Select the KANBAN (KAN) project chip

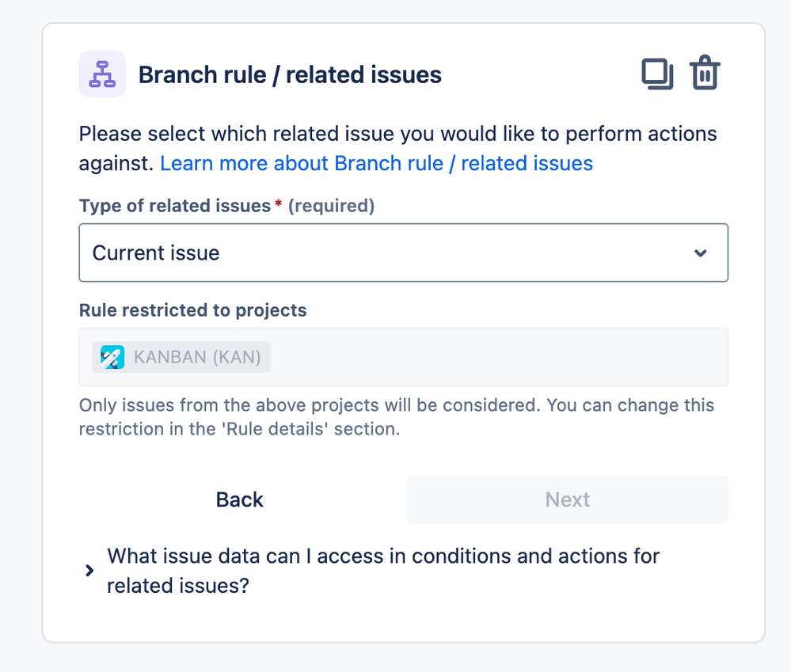181,358
